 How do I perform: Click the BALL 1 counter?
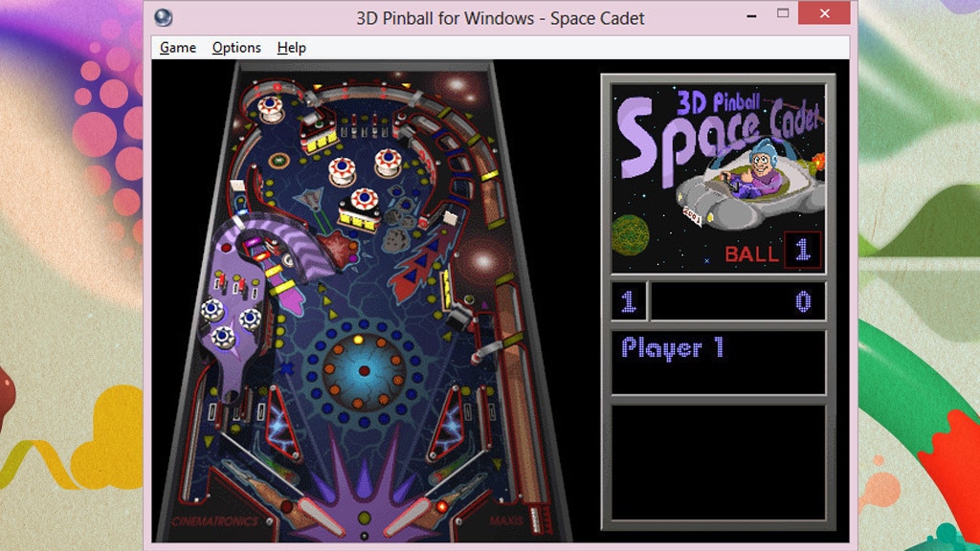coord(772,252)
